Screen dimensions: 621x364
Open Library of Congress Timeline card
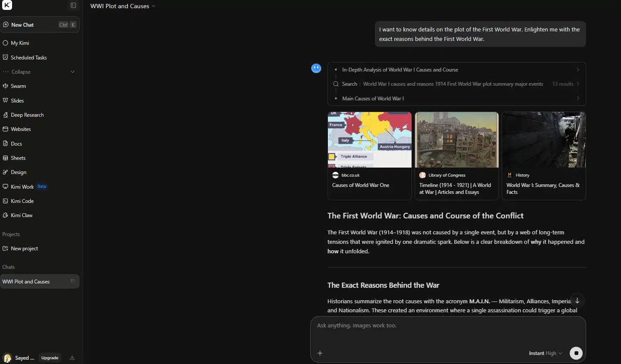tap(457, 156)
